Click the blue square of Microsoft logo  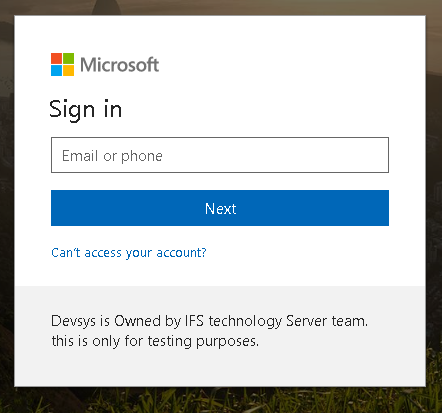click(56, 71)
